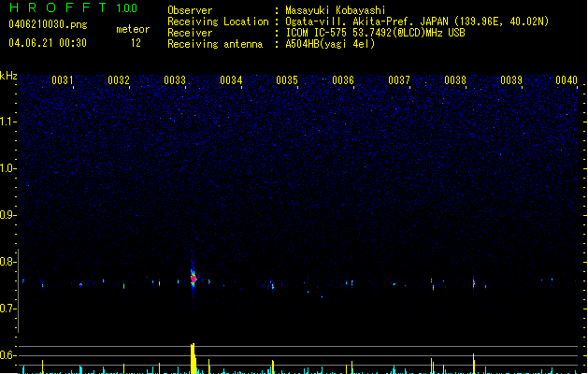Click the meteor count value 12
This screenshot has width=588, height=374.
(x=136, y=43)
